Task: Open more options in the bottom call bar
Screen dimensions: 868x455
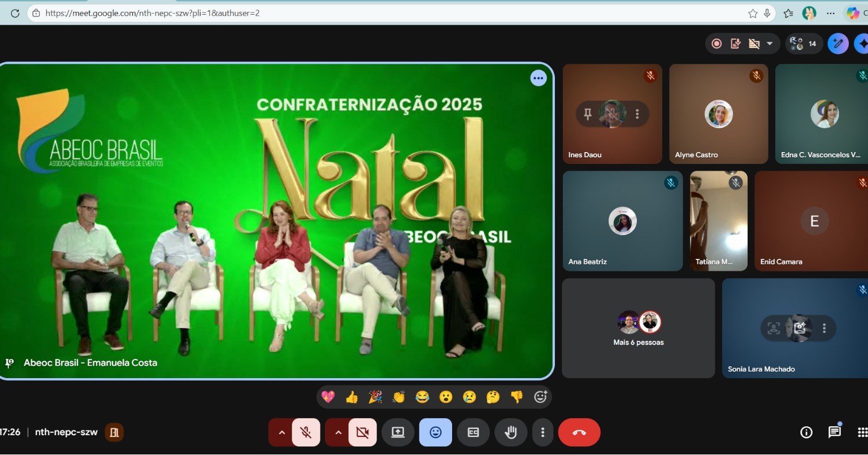Action: (x=542, y=432)
